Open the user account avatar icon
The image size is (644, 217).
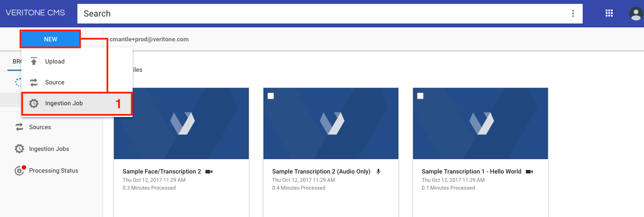[636, 13]
